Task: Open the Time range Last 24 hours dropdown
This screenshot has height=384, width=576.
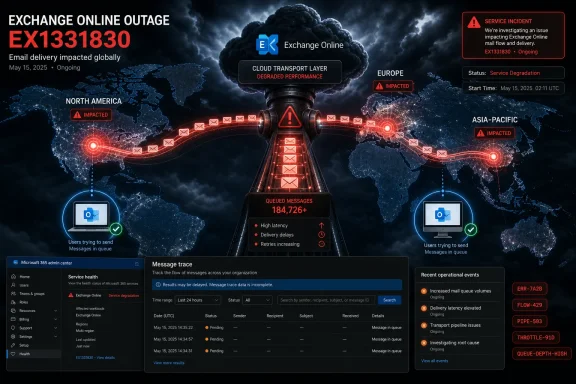Action: coord(198,300)
